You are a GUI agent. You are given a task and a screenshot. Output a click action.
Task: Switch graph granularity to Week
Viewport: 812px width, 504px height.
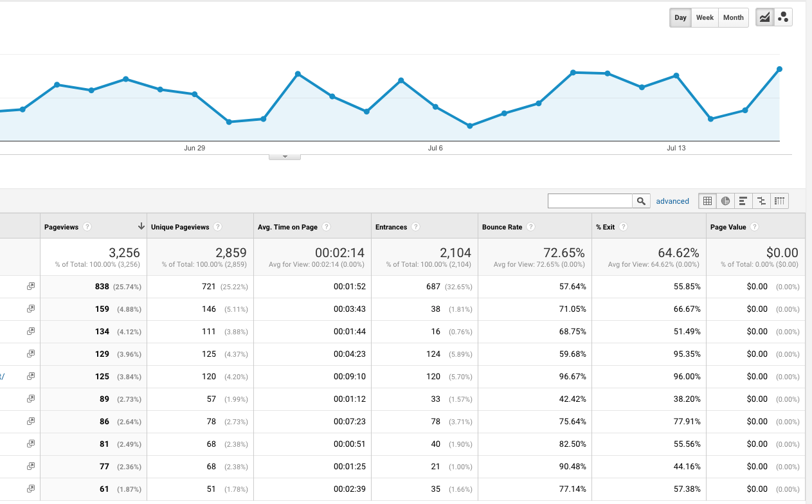[705, 17]
